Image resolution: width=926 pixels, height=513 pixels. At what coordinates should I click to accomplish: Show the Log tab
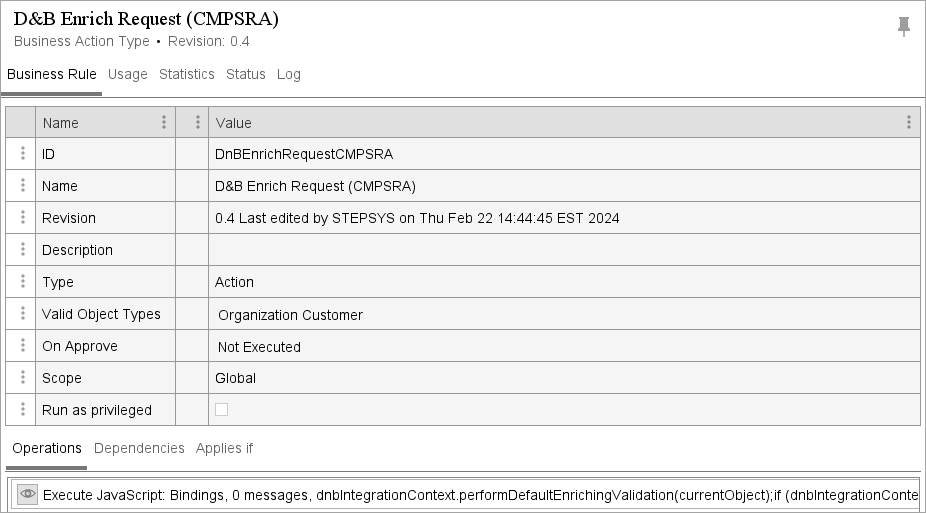[x=289, y=74]
